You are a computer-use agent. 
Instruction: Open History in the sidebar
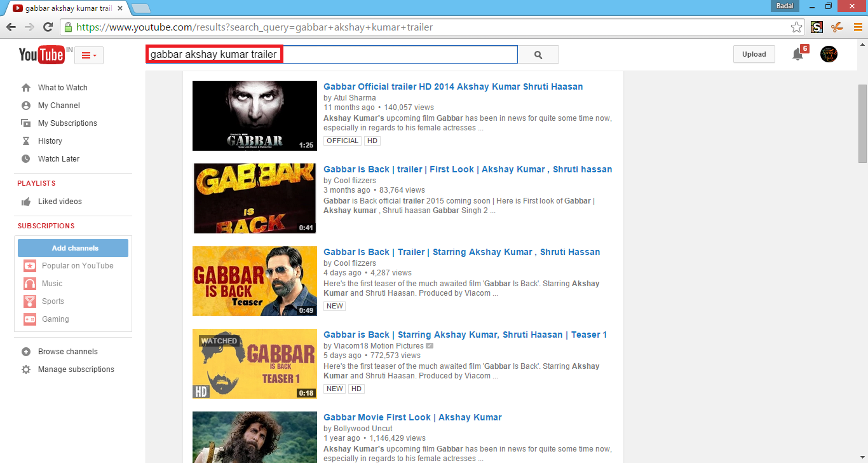50,141
